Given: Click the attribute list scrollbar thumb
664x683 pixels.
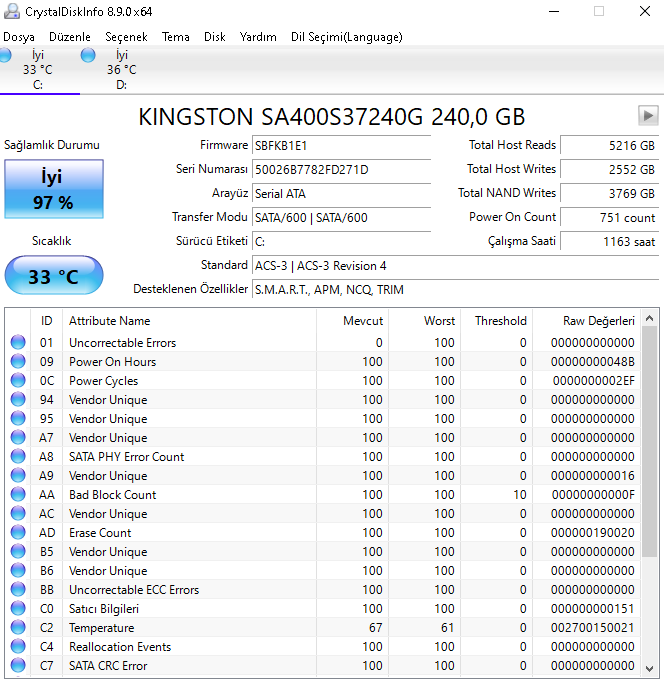Looking at the screenshot, I should click(x=649, y=442).
